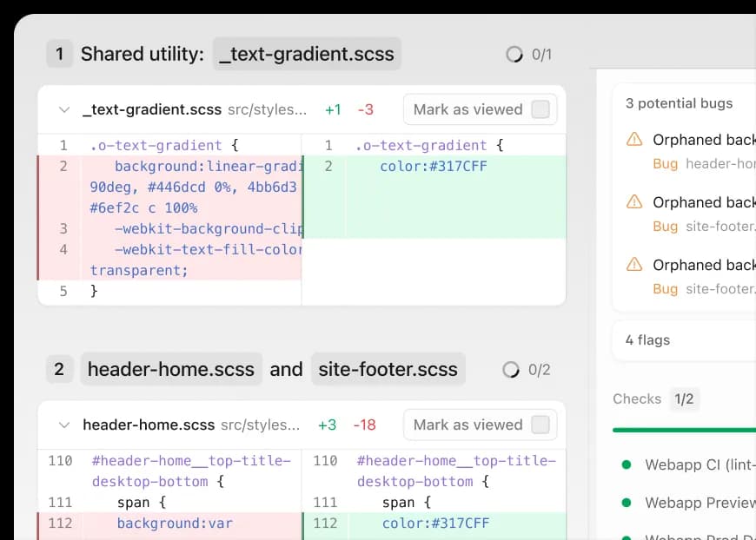Click the third Orphaned bug warning icon
756x540 pixels.
[634, 264]
